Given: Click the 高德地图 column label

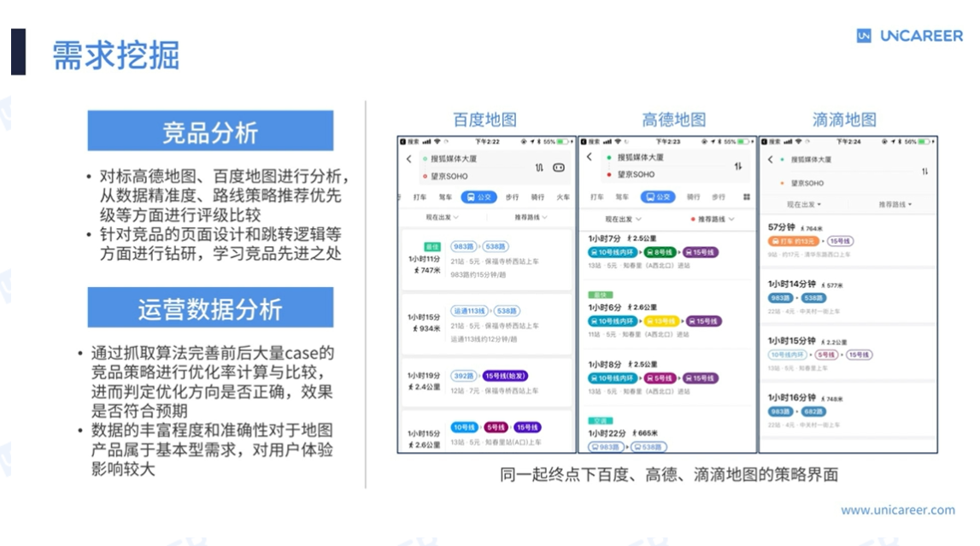Looking at the screenshot, I should coord(674,120).
